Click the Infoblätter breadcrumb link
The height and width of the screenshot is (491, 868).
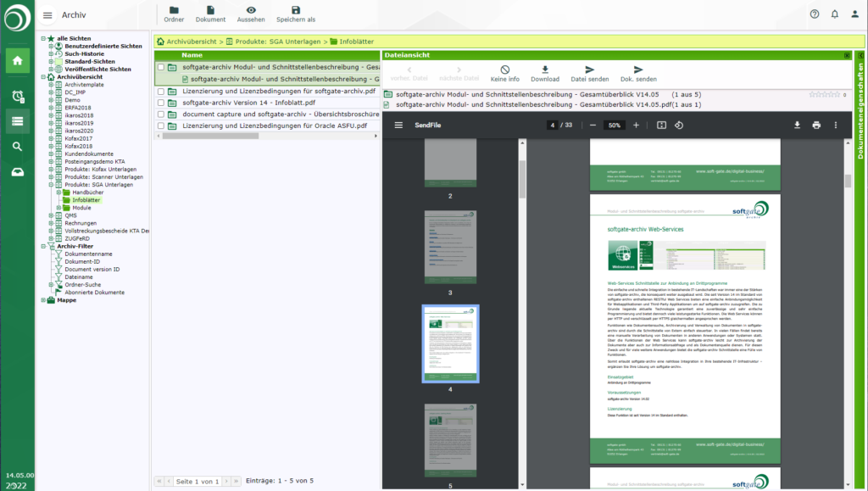[x=357, y=42]
